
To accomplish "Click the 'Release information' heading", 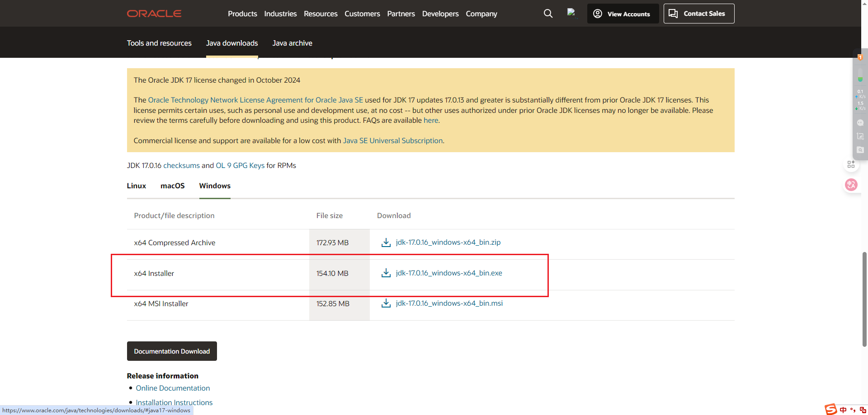I will click(163, 376).
